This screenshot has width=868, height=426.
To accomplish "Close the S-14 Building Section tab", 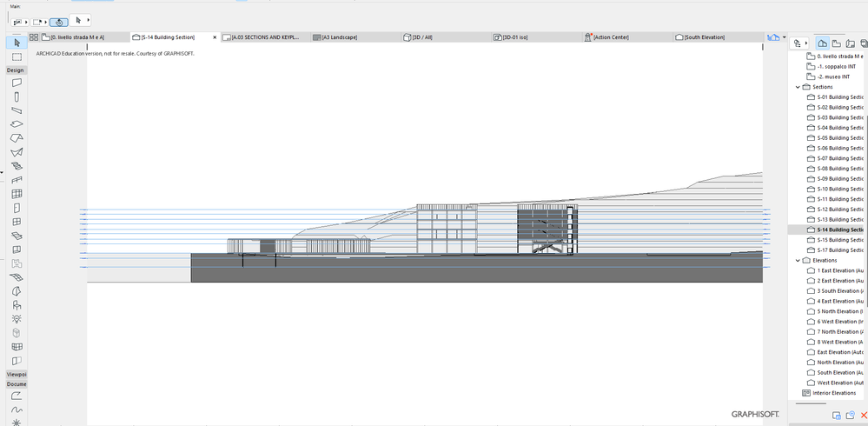I will [215, 37].
